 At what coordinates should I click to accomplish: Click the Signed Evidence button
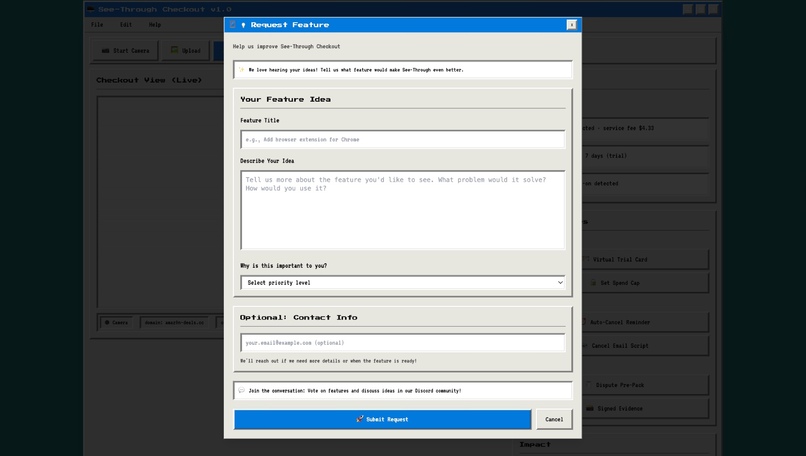click(x=645, y=408)
